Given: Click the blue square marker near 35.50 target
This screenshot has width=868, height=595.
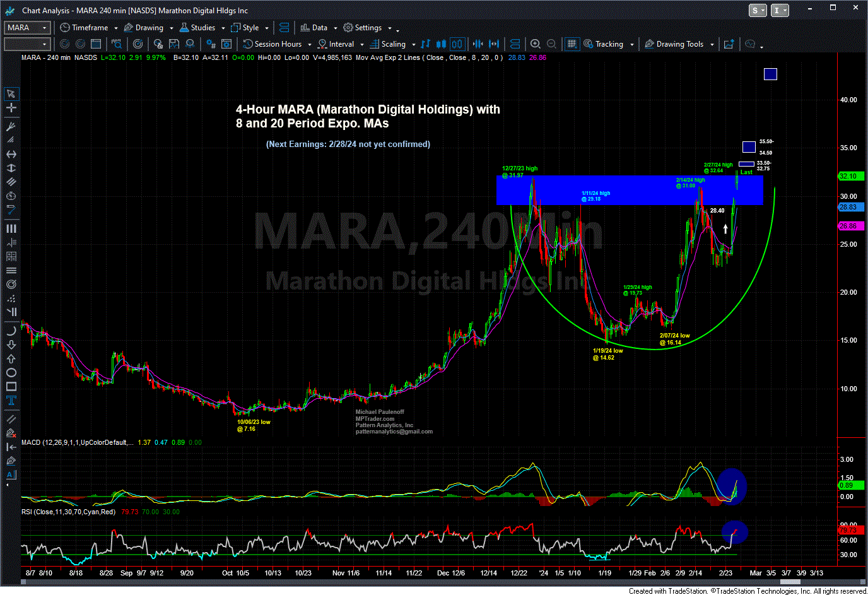Looking at the screenshot, I should (749, 147).
